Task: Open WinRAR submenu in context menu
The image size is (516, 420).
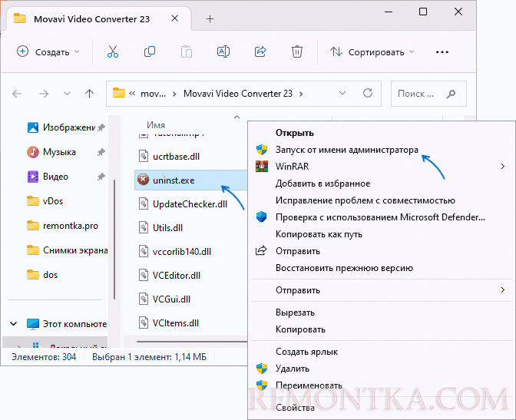Action: 382,167
